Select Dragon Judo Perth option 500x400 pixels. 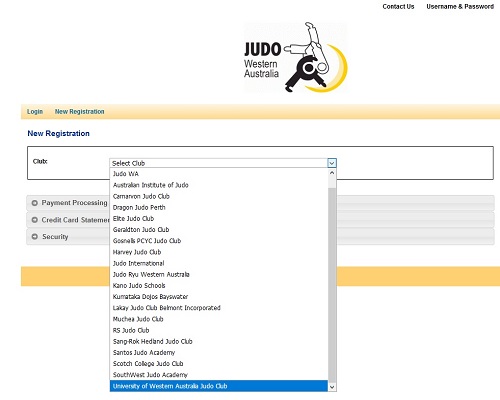pyautogui.click(x=219, y=207)
